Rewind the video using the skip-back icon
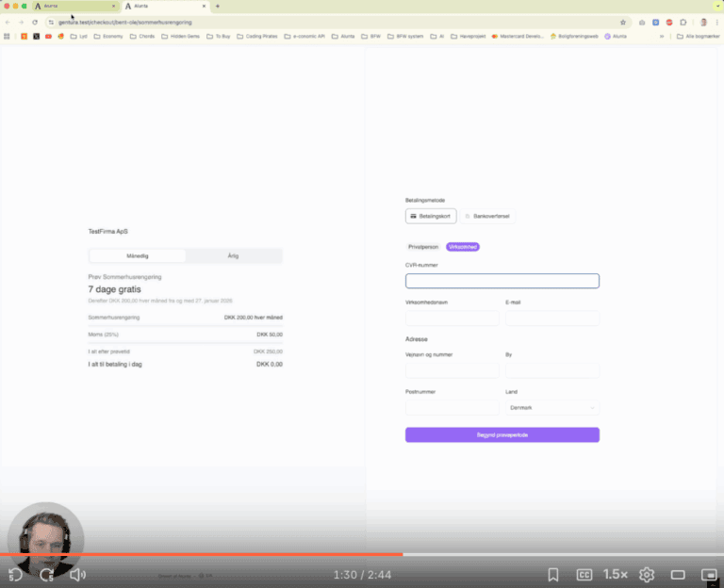Viewport: 724px width, 588px height. (16, 574)
